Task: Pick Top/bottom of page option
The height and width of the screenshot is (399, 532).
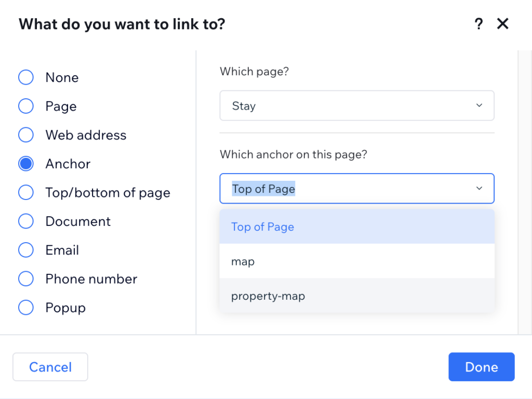Action: (26, 193)
